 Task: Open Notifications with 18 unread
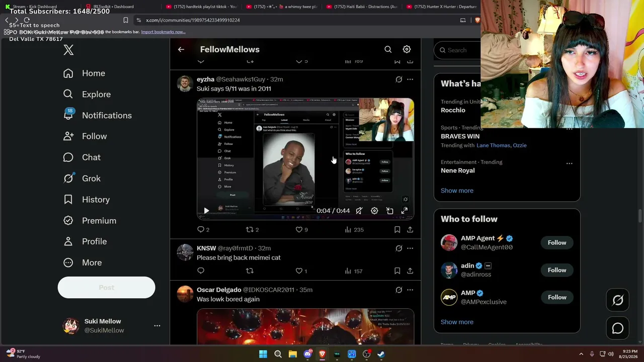pos(98,116)
